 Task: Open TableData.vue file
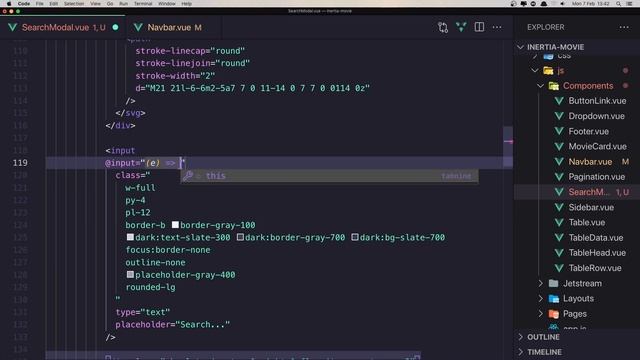coord(596,238)
